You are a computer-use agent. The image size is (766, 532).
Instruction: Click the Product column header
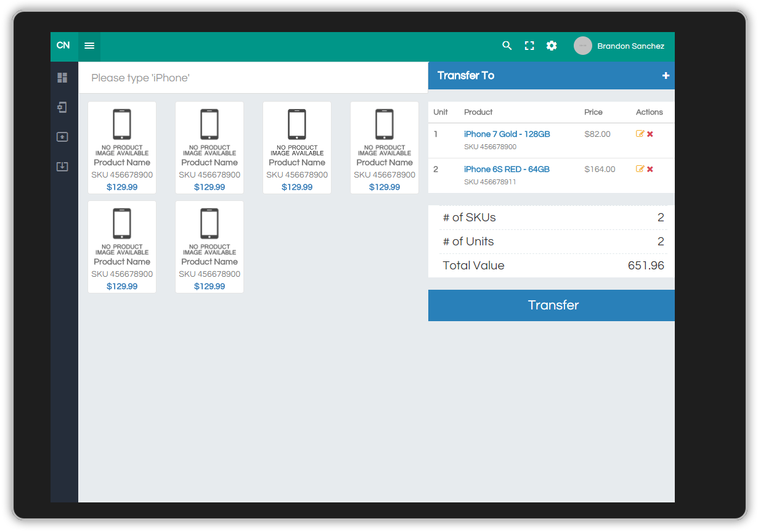tap(478, 112)
